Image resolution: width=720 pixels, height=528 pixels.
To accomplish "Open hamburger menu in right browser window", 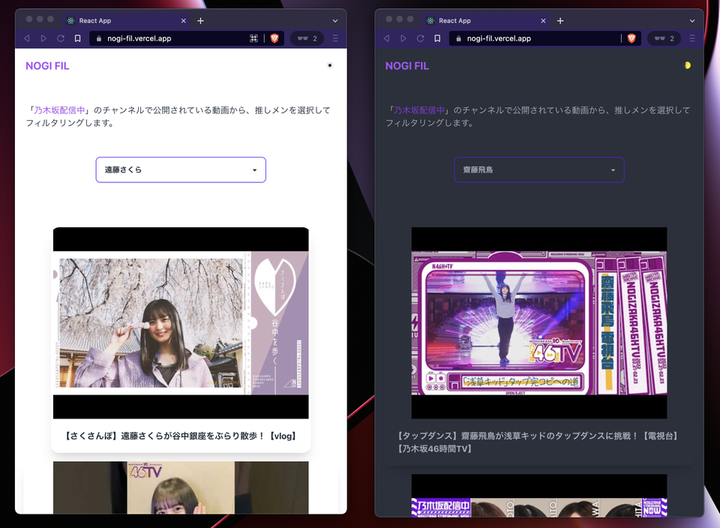I will pyautogui.click(x=692, y=39).
